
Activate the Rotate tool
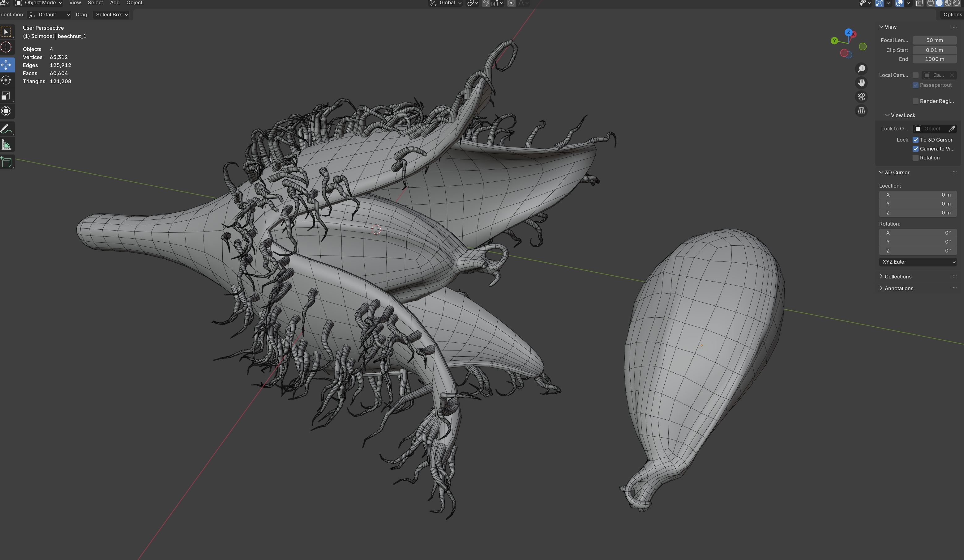point(6,80)
